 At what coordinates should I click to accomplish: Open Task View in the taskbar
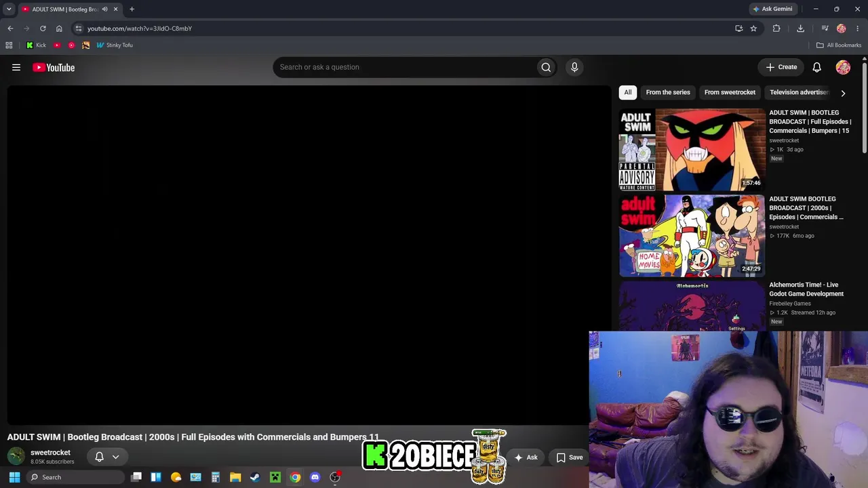[136, 477]
